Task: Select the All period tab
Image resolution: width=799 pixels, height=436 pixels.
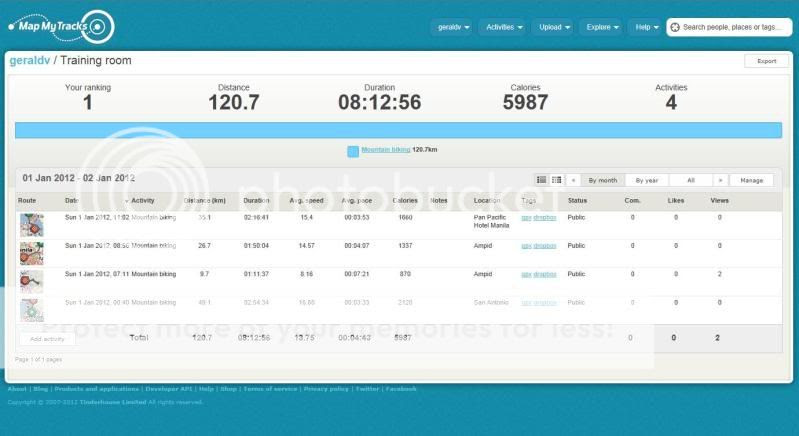Action: 691,180
